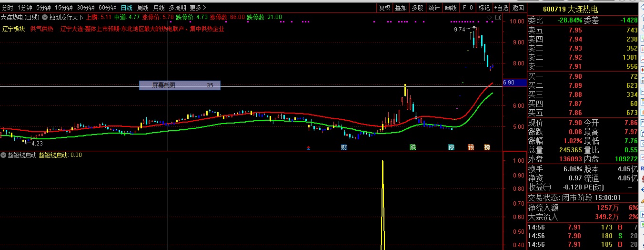Open main chart indicator dropdown arrow icon
This screenshot has width=644, height=250.
coord(45,17)
